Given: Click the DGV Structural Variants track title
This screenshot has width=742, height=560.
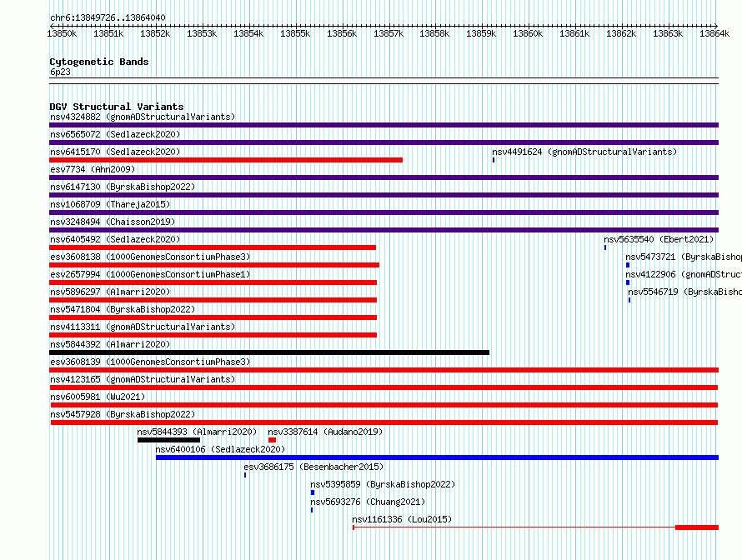Looking at the screenshot, I should pos(117,107).
